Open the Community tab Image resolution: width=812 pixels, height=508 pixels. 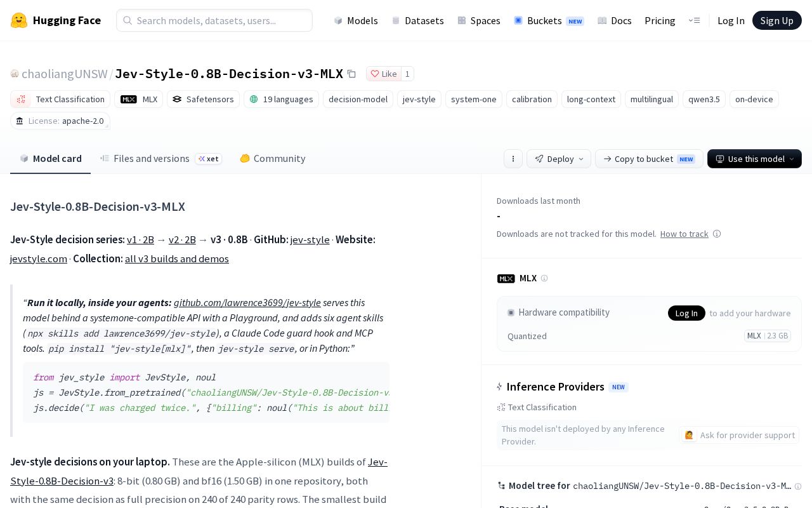(272, 159)
